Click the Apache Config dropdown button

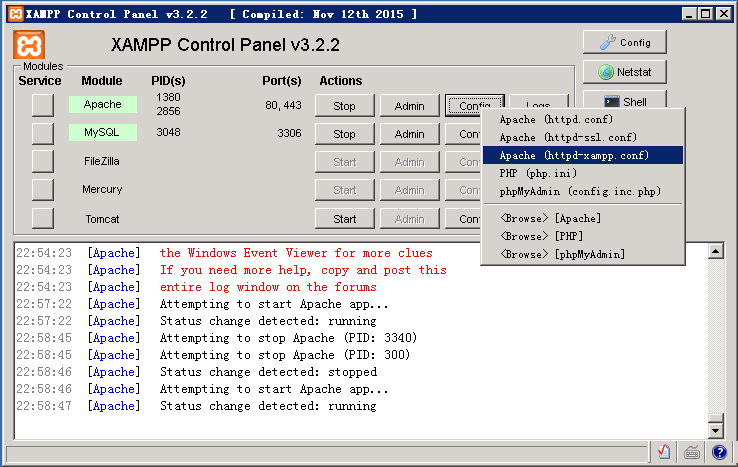point(474,105)
